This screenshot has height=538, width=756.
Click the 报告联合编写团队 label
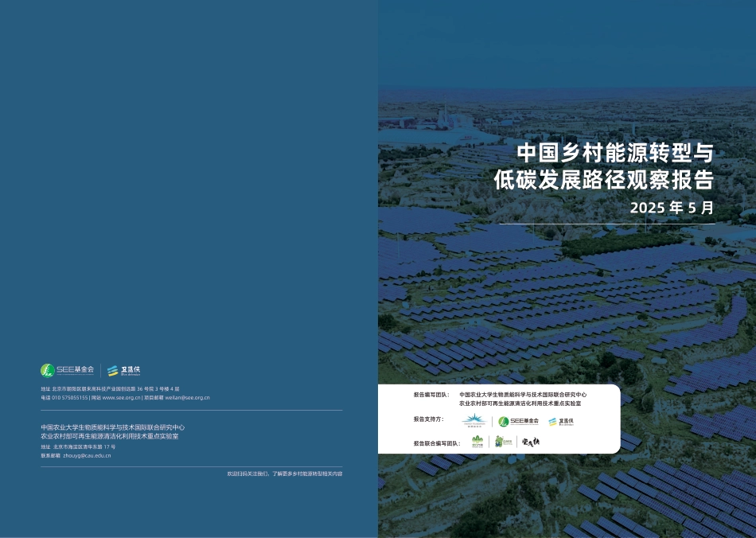436,443
